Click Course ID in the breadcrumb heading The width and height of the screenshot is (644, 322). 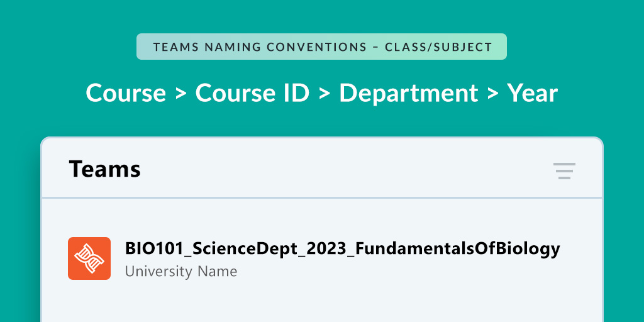[252, 93]
